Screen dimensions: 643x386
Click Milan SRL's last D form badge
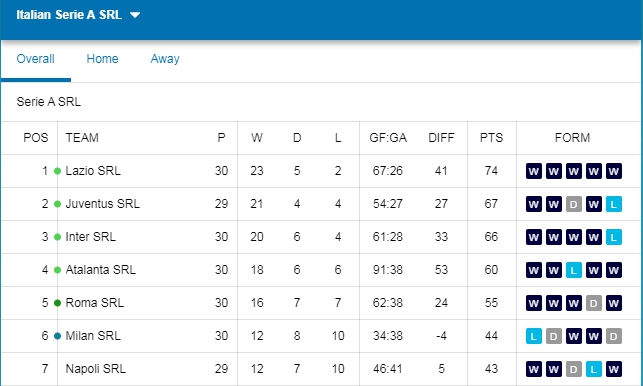(613, 336)
